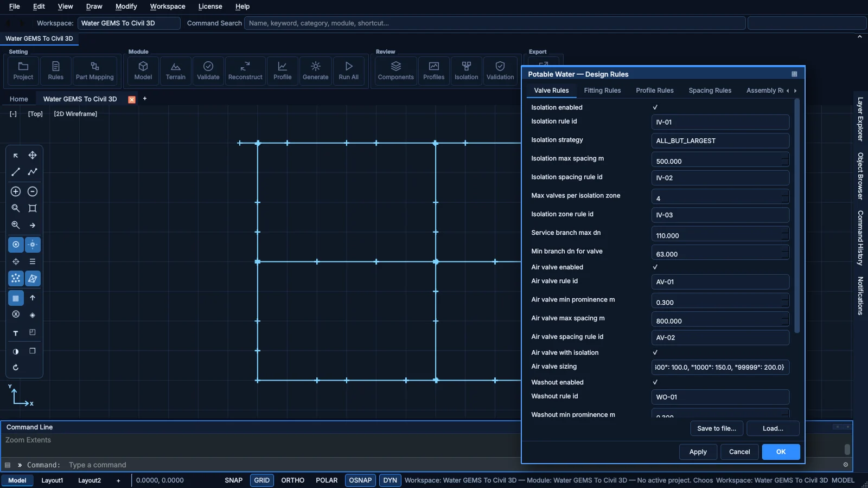Image resolution: width=868 pixels, height=488 pixels.
Task: Click the Command Search input field
Action: [494, 23]
